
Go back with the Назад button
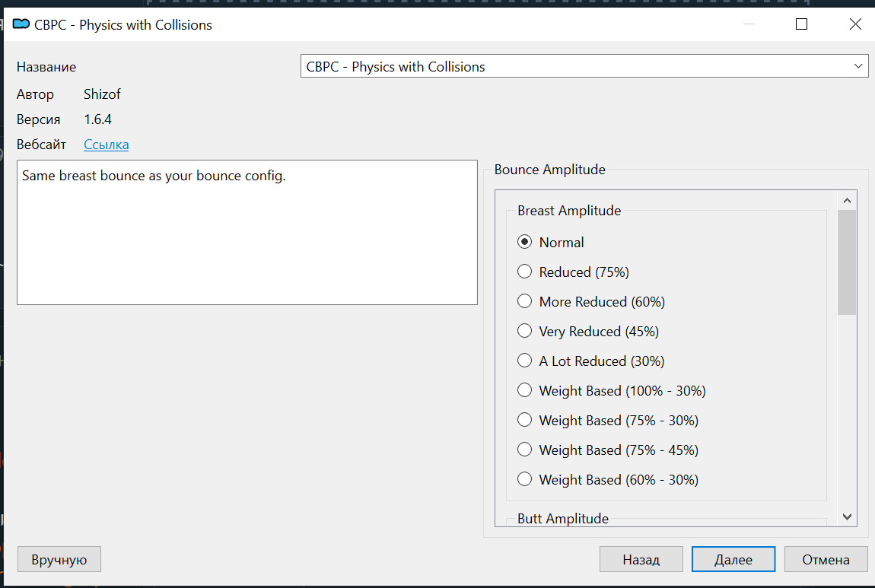(x=641, y=559)
